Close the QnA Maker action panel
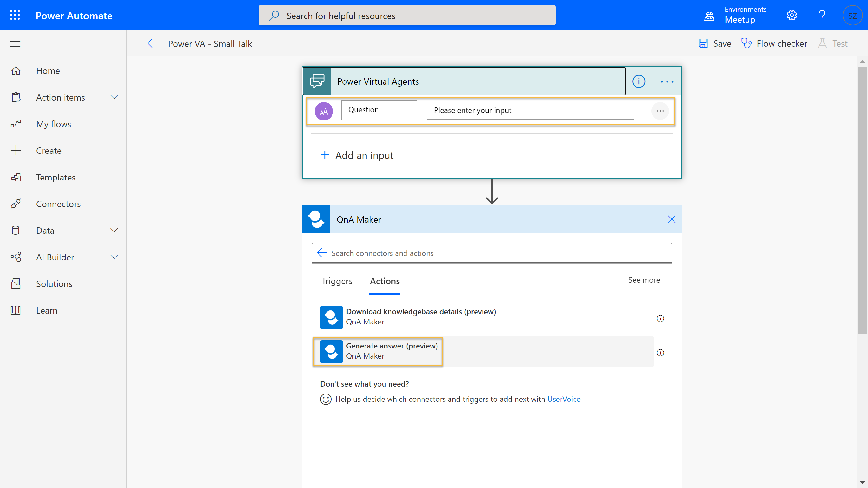Image resolution: width=868 pixels, height=488 pixels. 671,219
